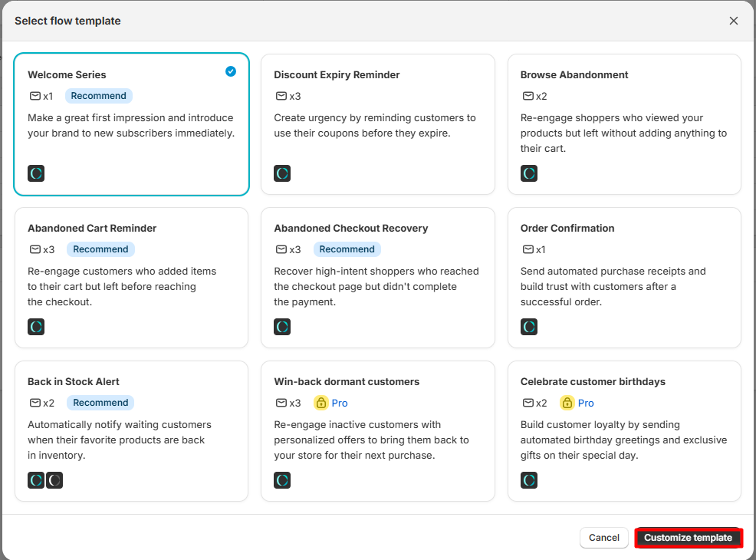Click the Recommend badge on Welcome Series

click(98, 96)
